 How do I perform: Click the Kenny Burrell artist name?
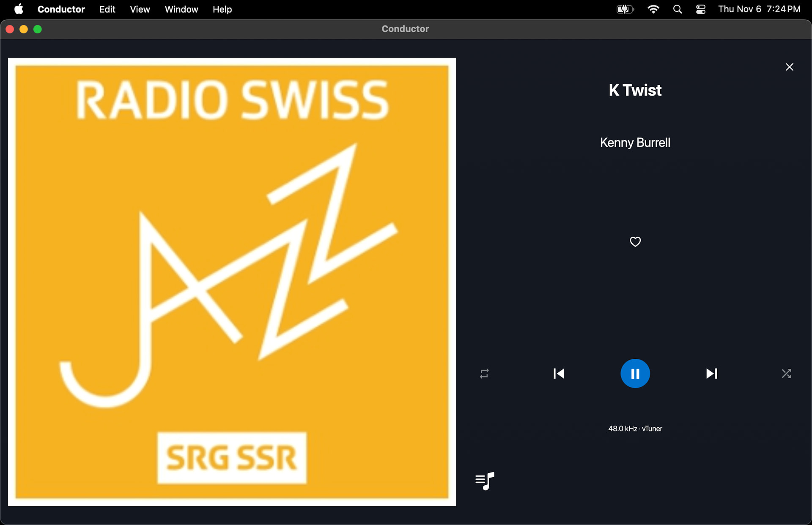[635, 143]
